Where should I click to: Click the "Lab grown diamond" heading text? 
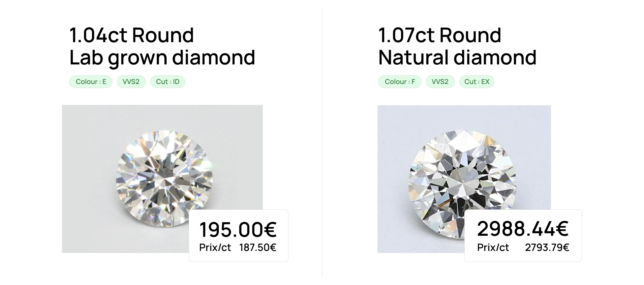(162, 57)
